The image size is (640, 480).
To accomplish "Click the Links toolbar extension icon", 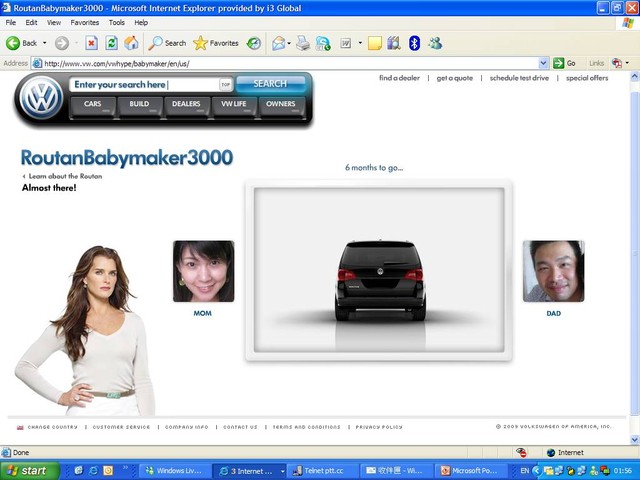I will coord(616,63).
